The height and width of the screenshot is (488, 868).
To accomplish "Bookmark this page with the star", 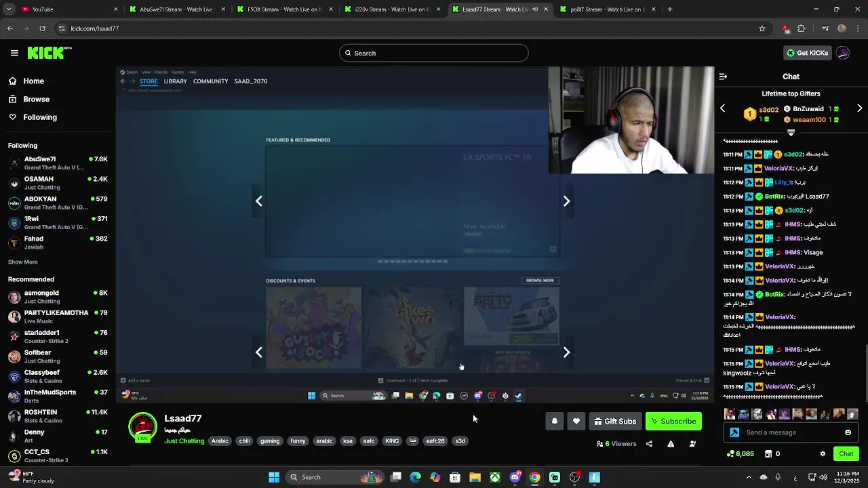I will 762,28.
